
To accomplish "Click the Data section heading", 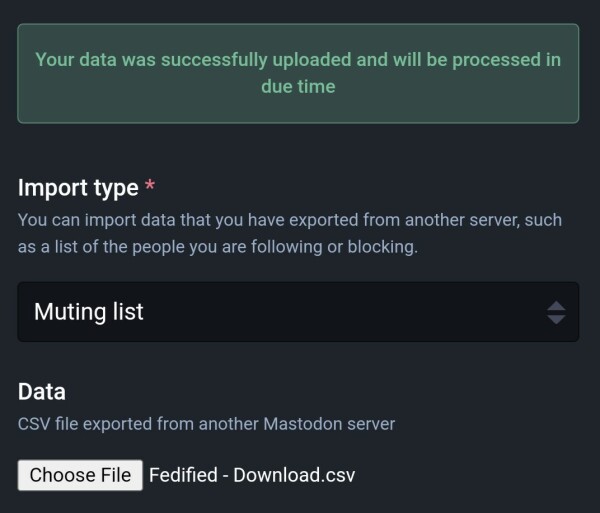I will pyautogui.click(x=42, y=392).
